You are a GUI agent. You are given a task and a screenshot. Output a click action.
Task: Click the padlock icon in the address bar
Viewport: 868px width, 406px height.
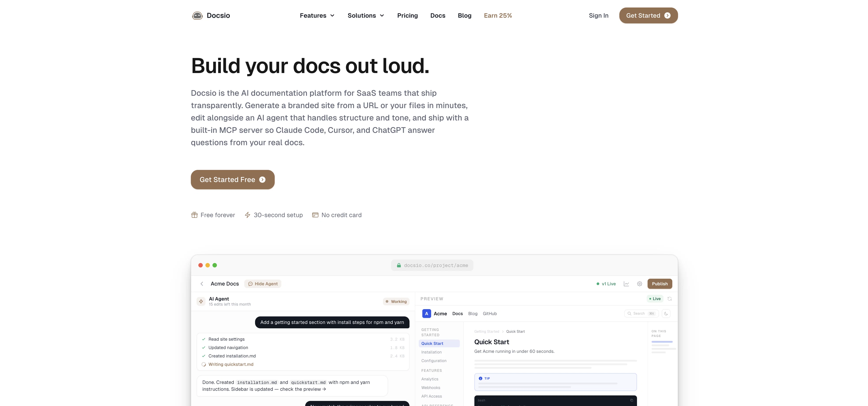[x=399, y=265]
